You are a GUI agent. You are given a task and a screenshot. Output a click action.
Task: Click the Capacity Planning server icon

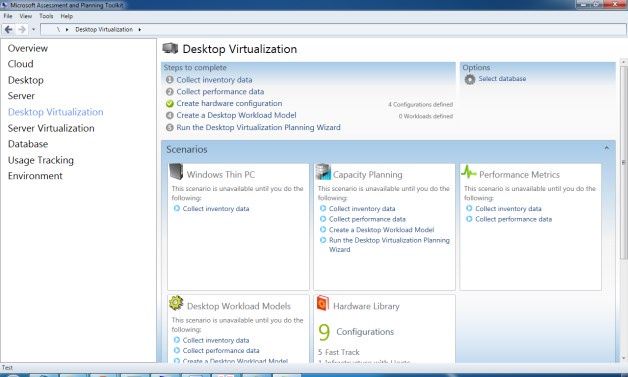(x=323, y=171)
